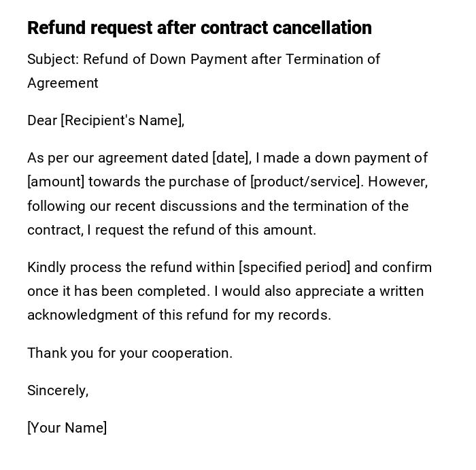Image resolution: width=476 pixels, height=470 pixels.
Task: Click the "Refund request after contract cancellation" heading
Action: click(199, 28)
